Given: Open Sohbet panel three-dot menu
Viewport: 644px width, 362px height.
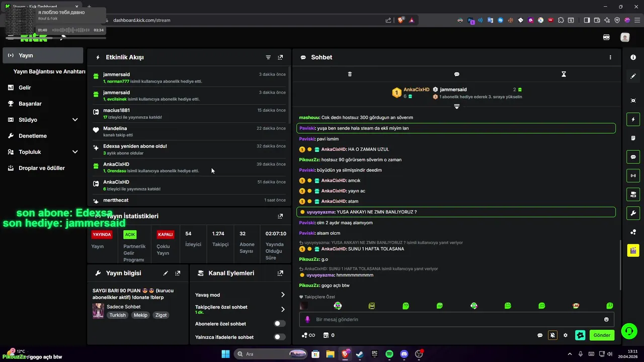Looking at the screenshot, I should 610,57.
